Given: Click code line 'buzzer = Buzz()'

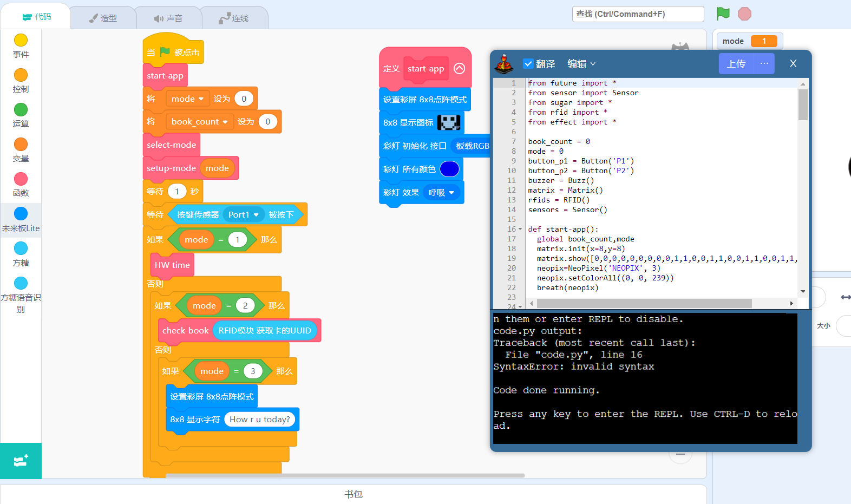Looking at the screenshot, I should [561, 181].
